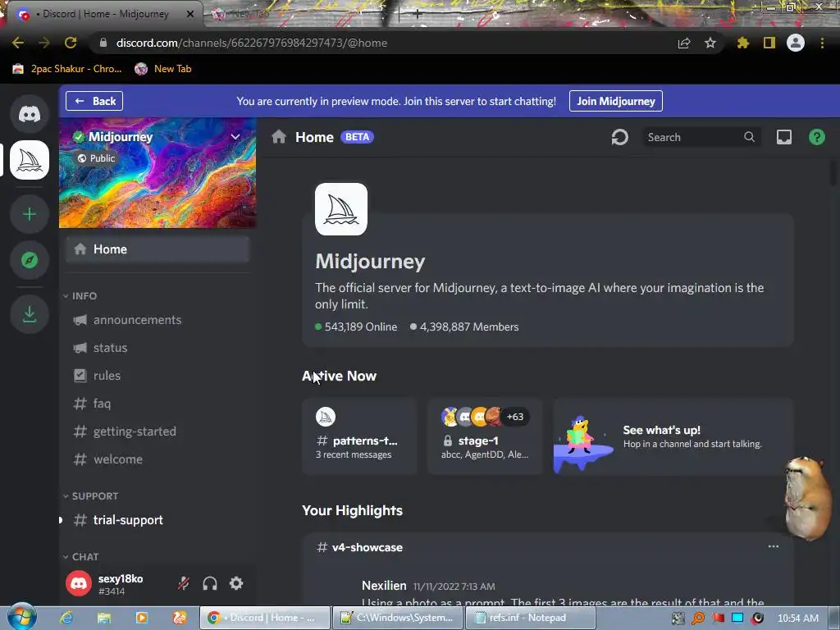Click the Nexilien username
The width and height of the screenshot is (840, 630).
(384, 586)
